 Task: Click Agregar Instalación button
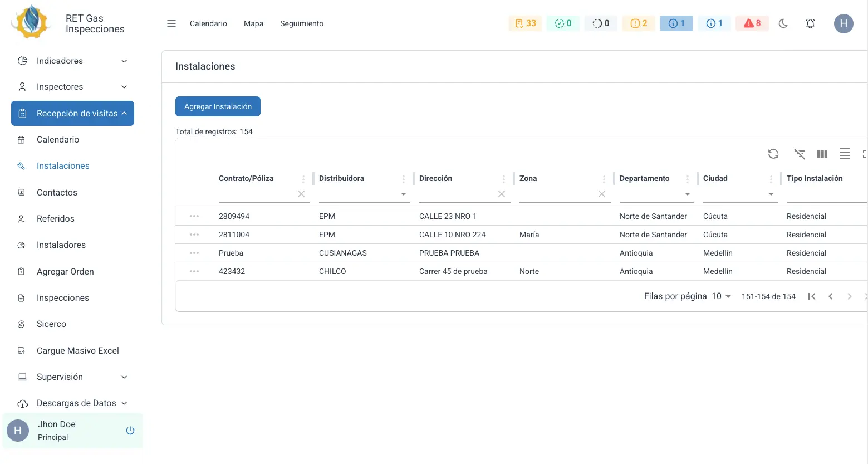click(x=218, y=106)
